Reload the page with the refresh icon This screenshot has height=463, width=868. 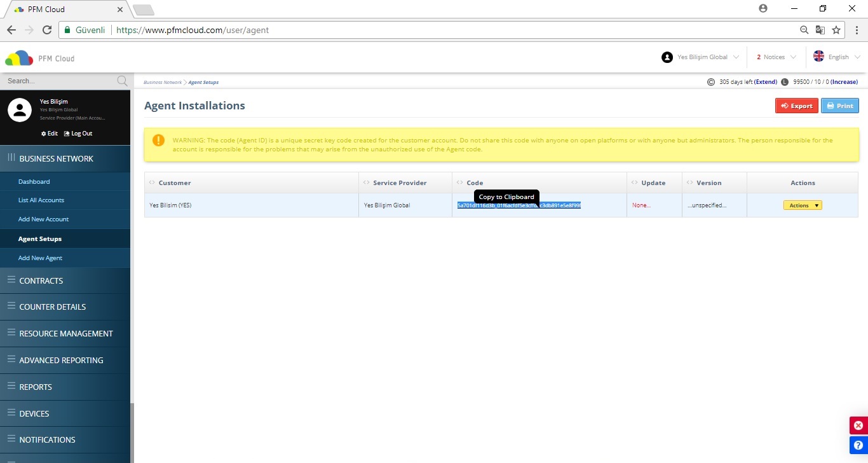(x=46, y=30)
